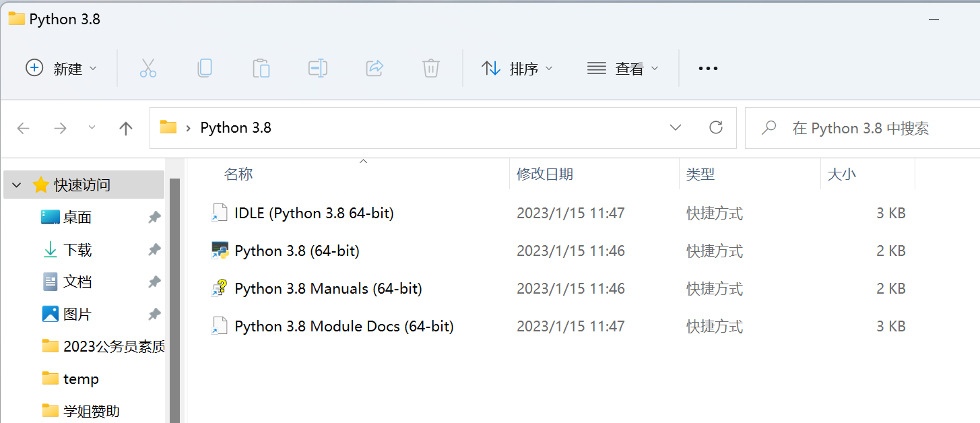This screenshot has height=423, width=980.
Task: Click the Share icon in toolbar
Action: 374,68
